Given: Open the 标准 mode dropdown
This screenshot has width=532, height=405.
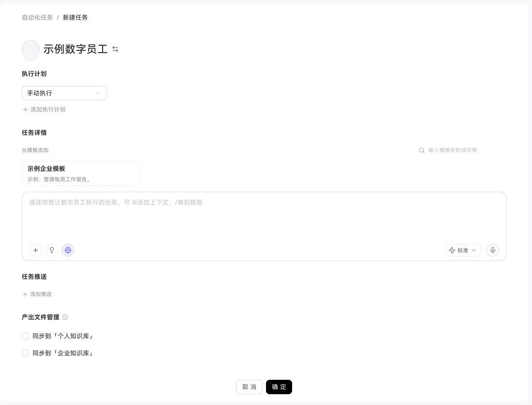Looking at the screenshot, I should [x=463, y=250].
